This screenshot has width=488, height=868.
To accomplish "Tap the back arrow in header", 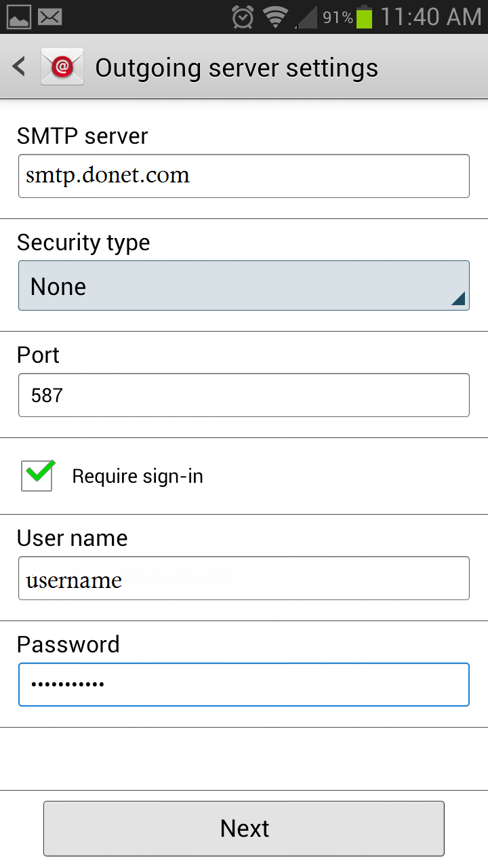I will pos(19,67).
